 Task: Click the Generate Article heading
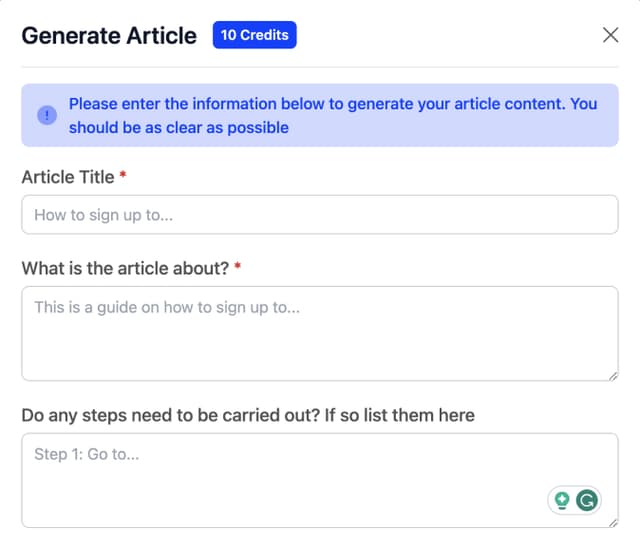pos(109,35)
